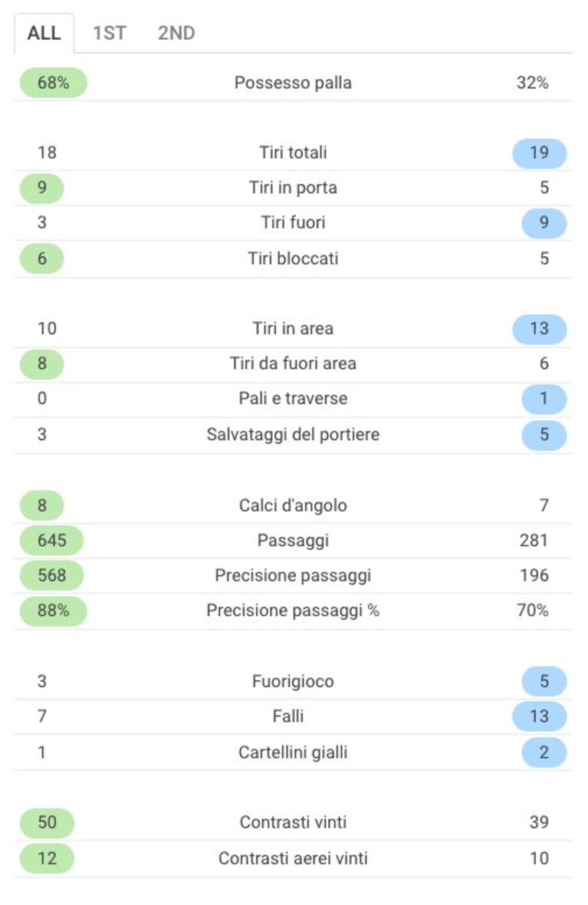Click the Possesso palla label
Viewport: 588px width, 905px height.
pos(293,83)
